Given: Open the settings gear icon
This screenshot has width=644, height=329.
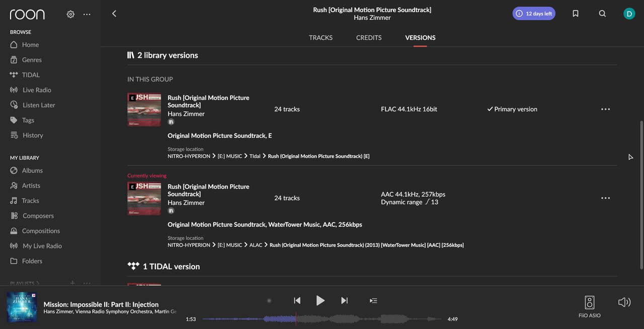Looking at the screenshot, I should point(70,14).
